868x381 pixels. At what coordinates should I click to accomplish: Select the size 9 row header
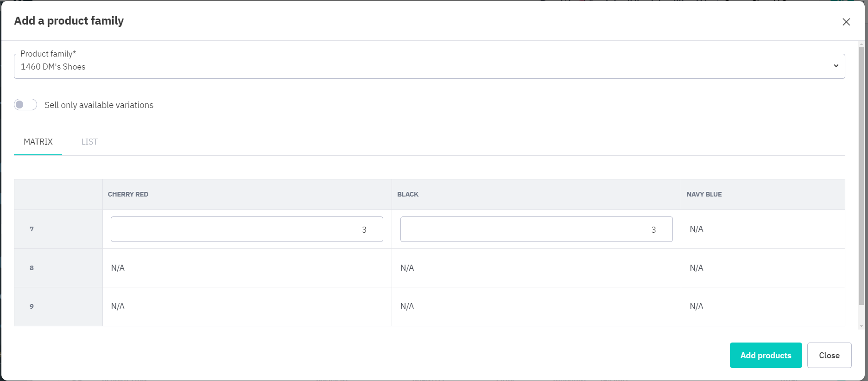coord(32,306)
